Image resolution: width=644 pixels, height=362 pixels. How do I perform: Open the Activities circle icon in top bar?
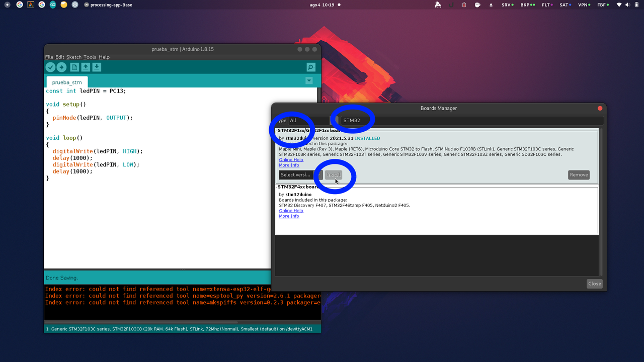tap(7, 5)
